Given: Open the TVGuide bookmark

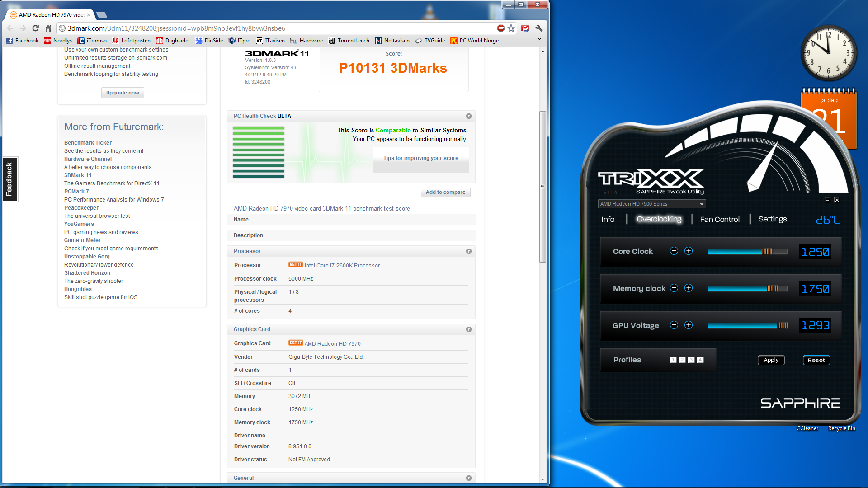Looking at the screenshot, I should [x=430, y=41].
